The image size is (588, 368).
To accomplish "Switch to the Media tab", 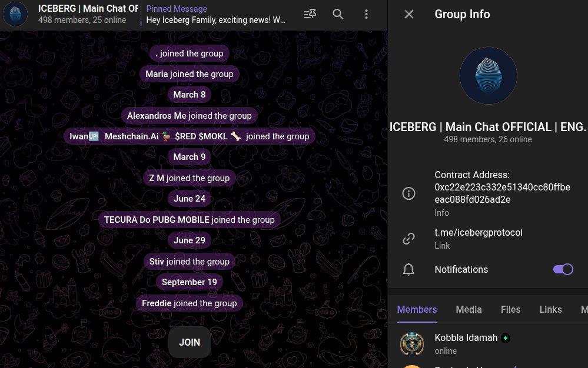I will [469, 310].
